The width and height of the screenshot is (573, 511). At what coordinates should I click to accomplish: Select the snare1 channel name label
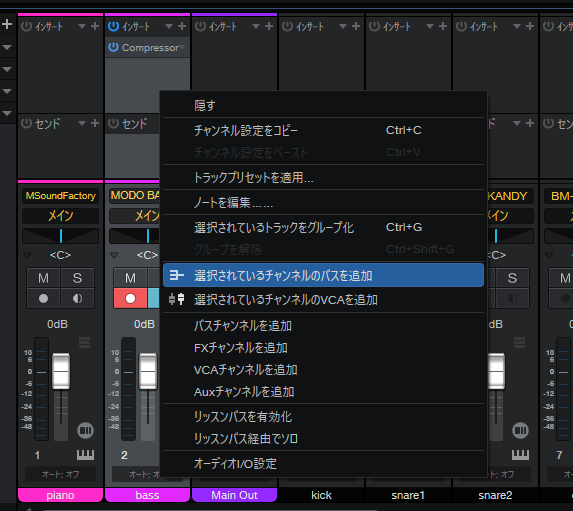click(408, 495)
